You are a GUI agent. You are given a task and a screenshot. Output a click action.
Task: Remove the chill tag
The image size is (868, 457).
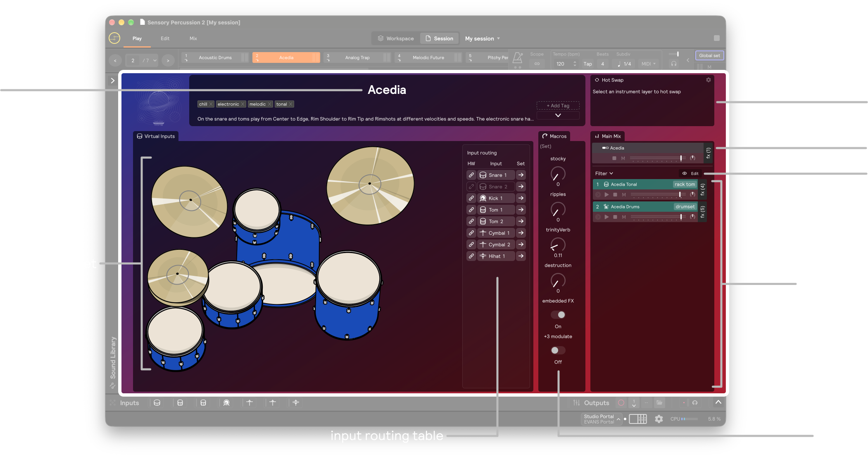[x=211, y=104]
